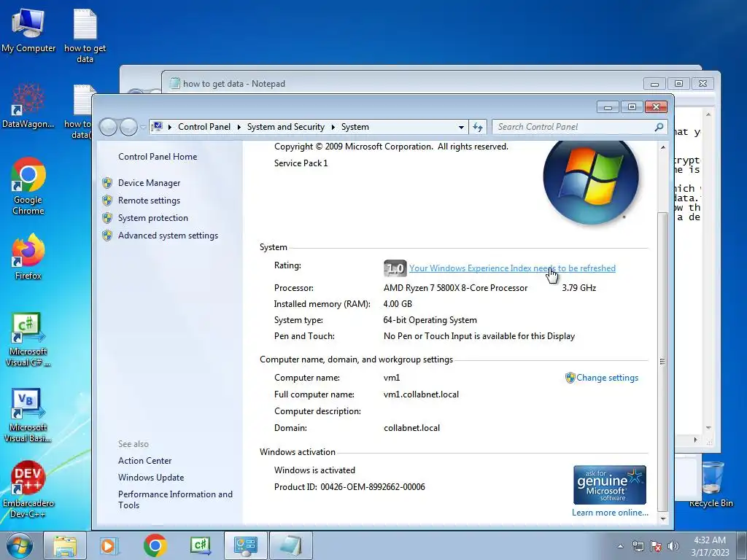
Task: Launch Google Chrome from the desktop
Action: 28,186
